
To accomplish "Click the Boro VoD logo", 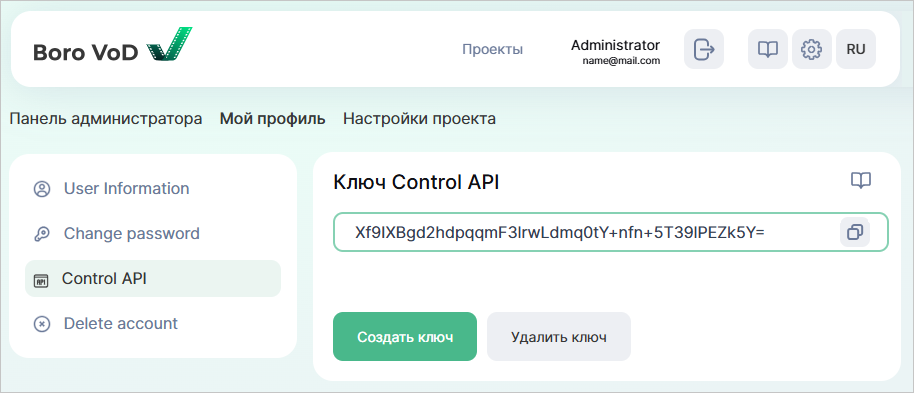I will (x=112, y=45).
